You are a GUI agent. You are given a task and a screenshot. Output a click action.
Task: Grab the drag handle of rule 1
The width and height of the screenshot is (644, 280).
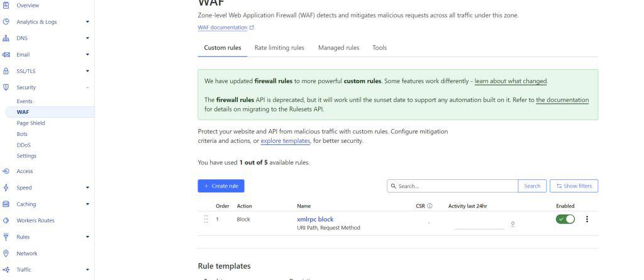tap(206, 220)
